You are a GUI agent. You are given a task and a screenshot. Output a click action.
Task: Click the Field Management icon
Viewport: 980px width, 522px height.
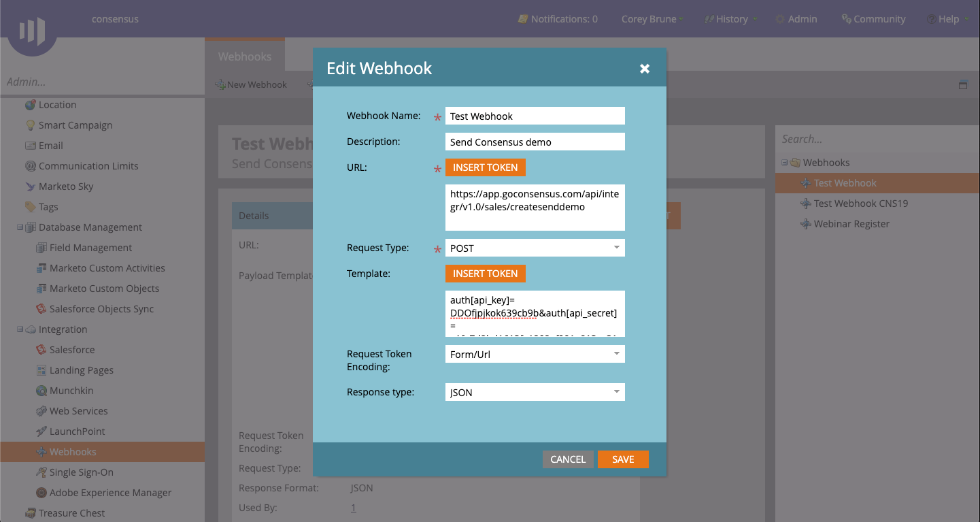point(41,248)
